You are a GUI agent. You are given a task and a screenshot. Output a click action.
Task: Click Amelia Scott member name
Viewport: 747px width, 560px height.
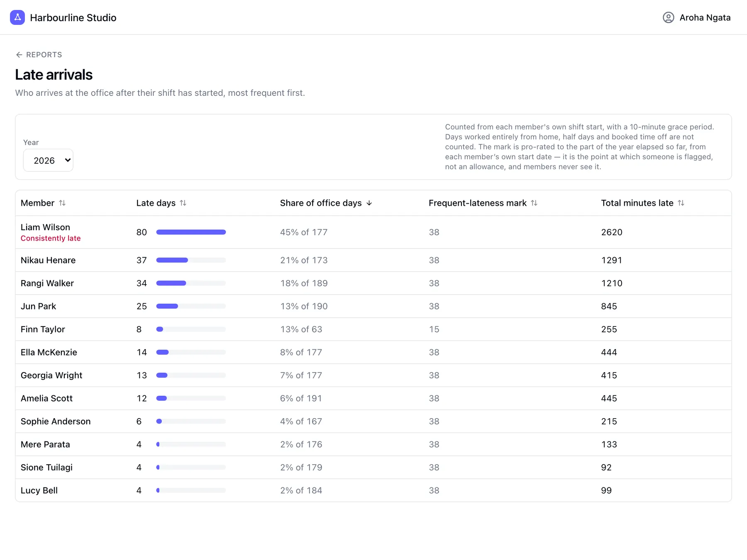(x=46, y=398)
